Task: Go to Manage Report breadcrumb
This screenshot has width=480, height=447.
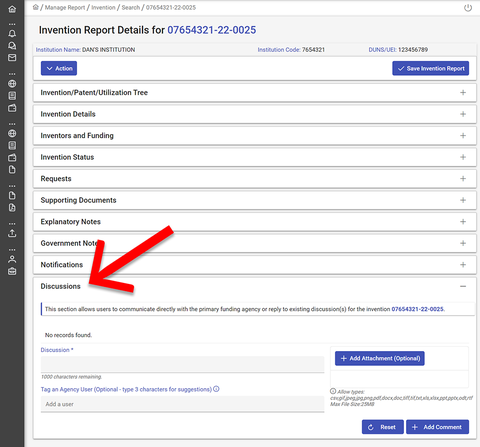Action: tap(65, 7)
